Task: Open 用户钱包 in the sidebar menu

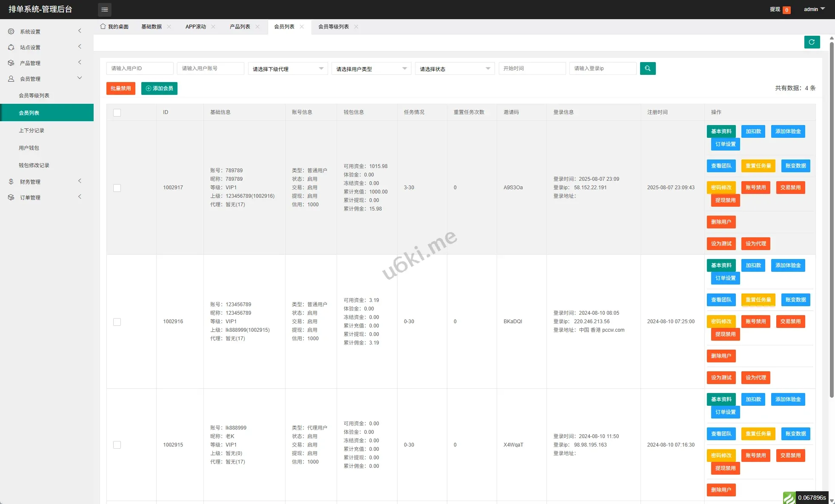Action: 29,148
